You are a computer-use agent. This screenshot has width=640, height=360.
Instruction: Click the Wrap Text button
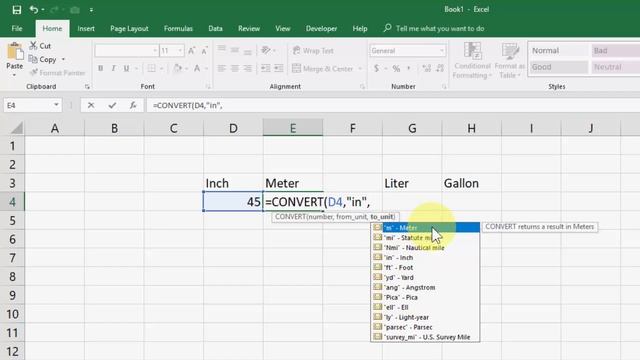[313, 51]
